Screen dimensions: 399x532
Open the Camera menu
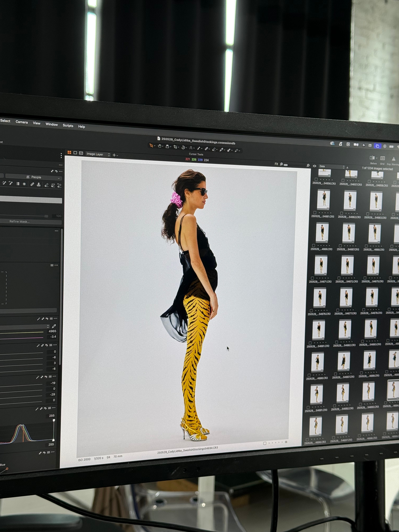tap(22, 122)
